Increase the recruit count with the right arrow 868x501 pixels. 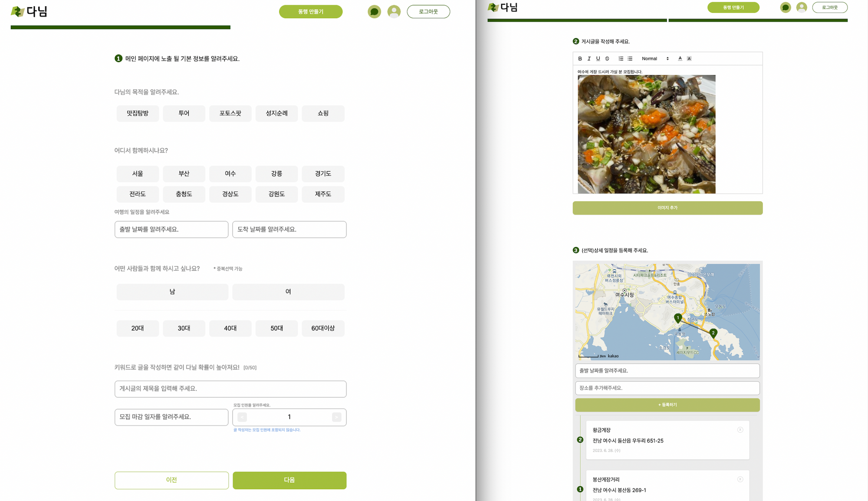coord(336,417)
